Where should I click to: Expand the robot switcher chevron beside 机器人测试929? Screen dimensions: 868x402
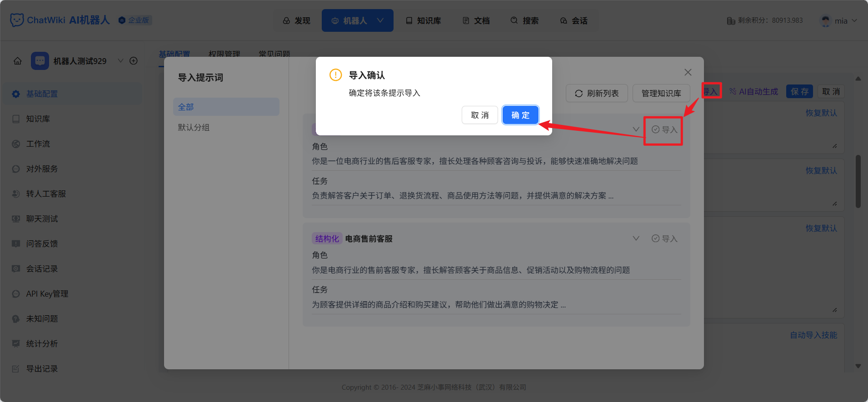click(x=120, y=61)
